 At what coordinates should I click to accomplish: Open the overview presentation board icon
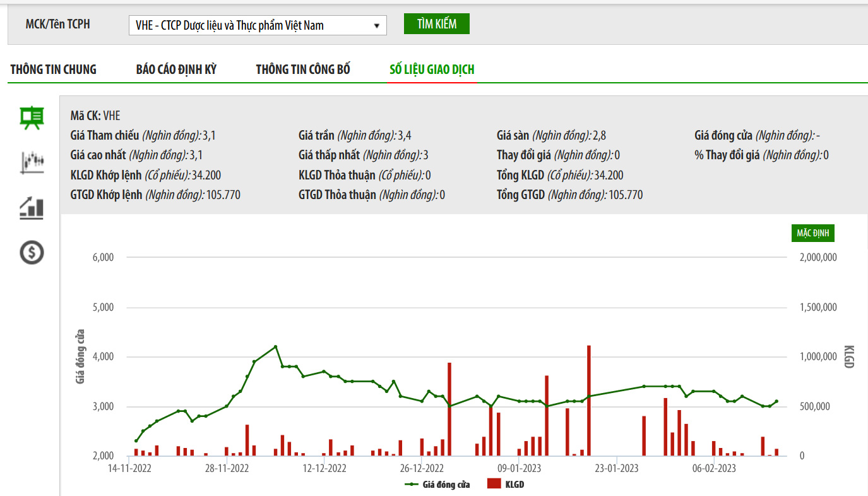32,118
